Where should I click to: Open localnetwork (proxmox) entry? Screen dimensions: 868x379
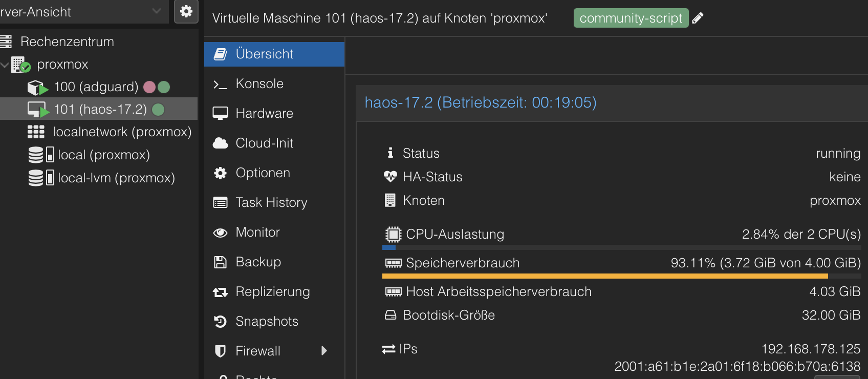coord(122,132)
